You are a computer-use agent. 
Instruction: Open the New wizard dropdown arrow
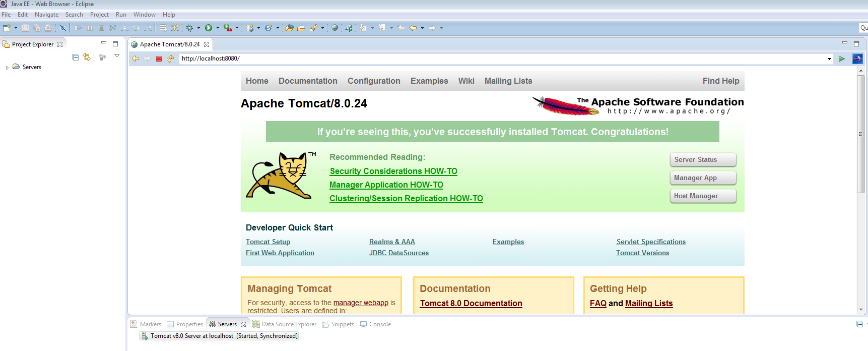pyautogui.click(x=16, y=28)
